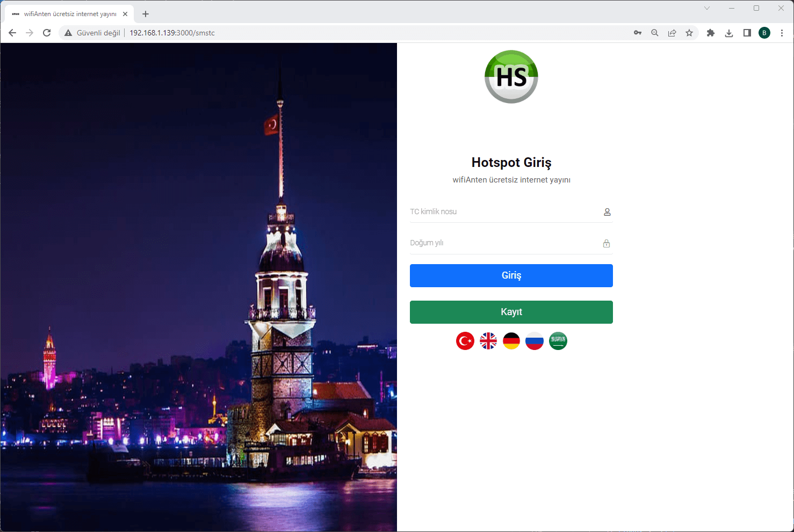Share this page via share icon
Screen dimensions: 794x532
[x=672, y=33]
